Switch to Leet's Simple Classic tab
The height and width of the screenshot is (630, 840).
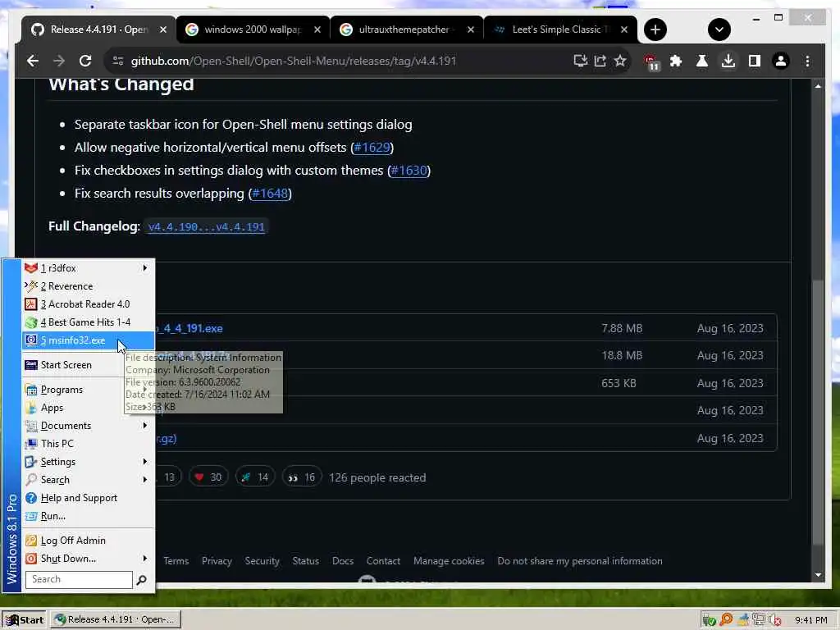point(559,30)
